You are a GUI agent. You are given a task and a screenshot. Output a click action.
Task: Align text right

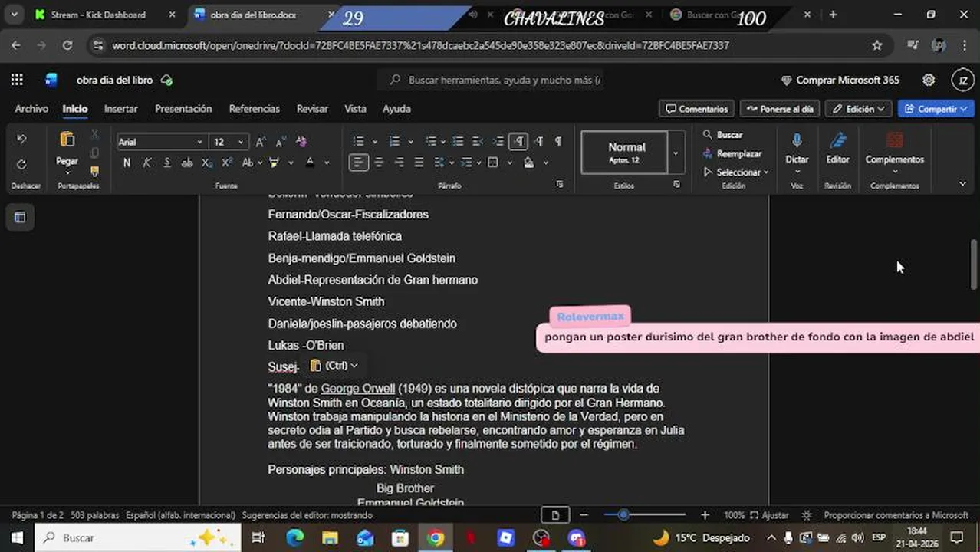[x=399, y=163]
